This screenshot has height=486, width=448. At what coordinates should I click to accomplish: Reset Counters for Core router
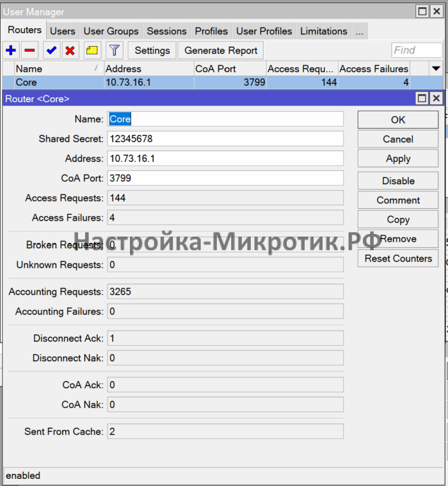click(398, 258)
